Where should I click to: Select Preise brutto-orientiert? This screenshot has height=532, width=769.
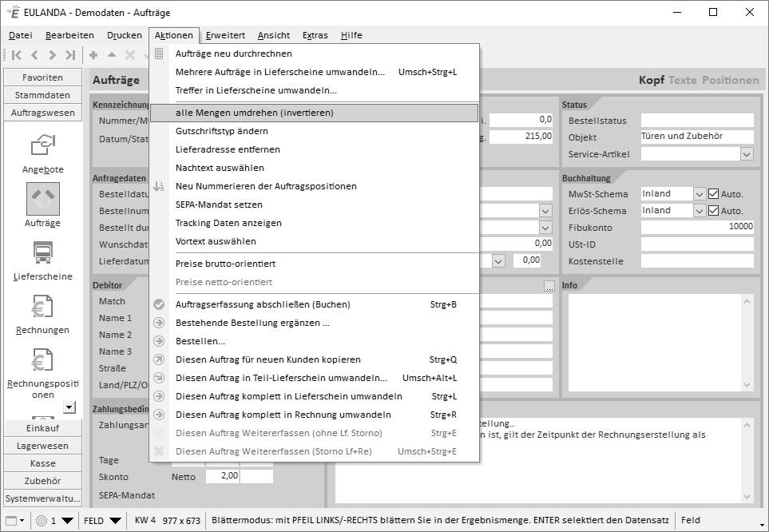pos(314,264)
